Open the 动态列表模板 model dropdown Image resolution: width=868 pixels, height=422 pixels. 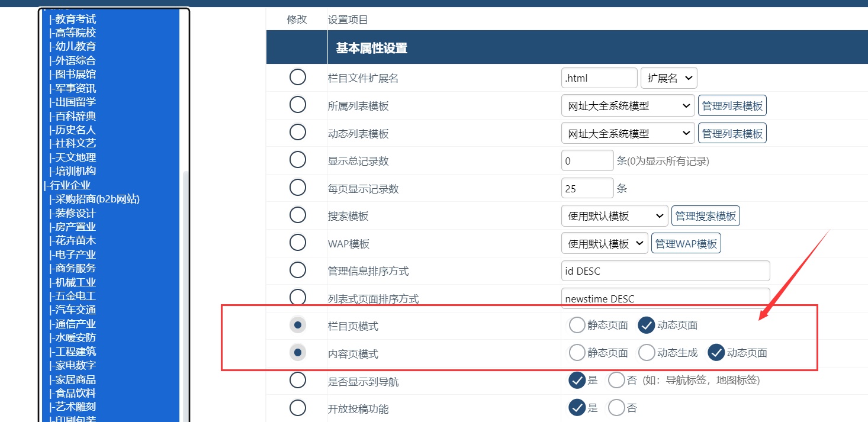point(628,133)
